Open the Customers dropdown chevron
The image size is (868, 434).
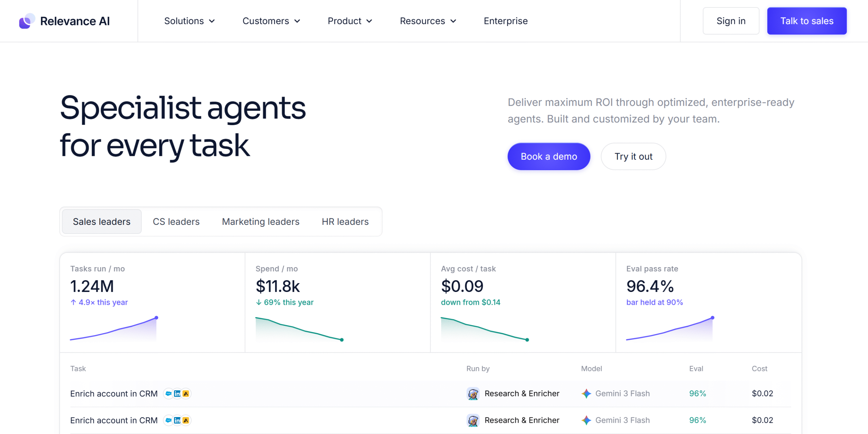tap(297, 21)
